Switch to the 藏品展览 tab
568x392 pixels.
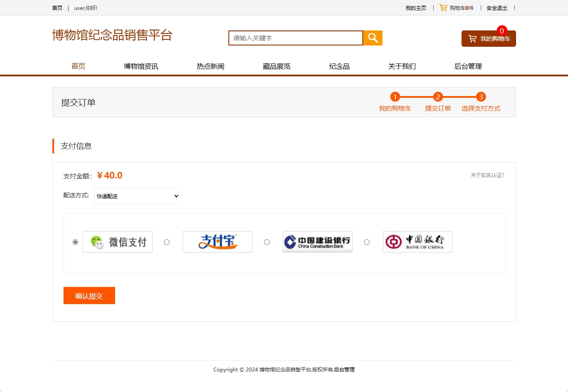coord(276,66)
